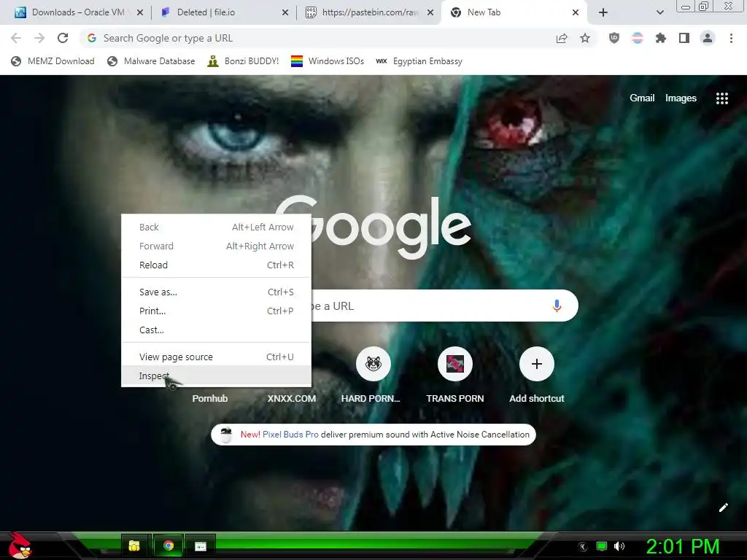Screen dimensions: 747x560
Task: Open the striped flag extension icon
Action: click(638, 38)
